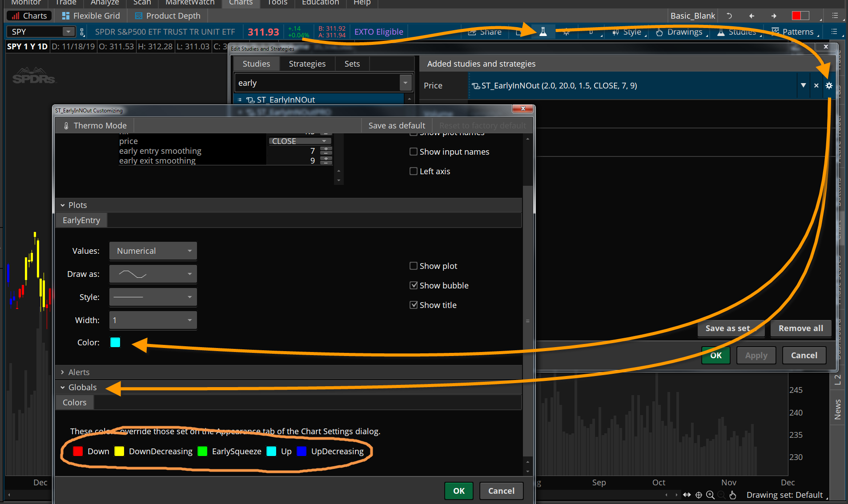This screenshot has height=504, width=848.
Task: Click the zoom in magnifier icon
Action: [710, 495]
